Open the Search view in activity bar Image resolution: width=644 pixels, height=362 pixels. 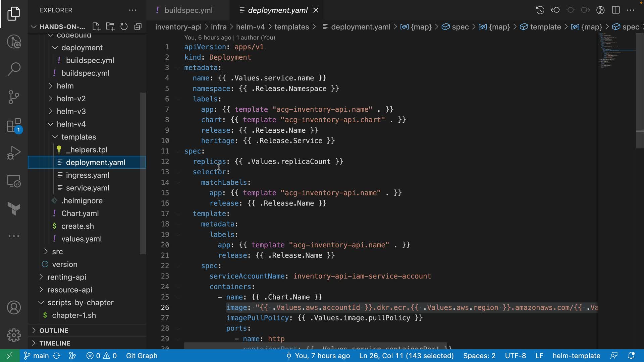coord(14,69)
